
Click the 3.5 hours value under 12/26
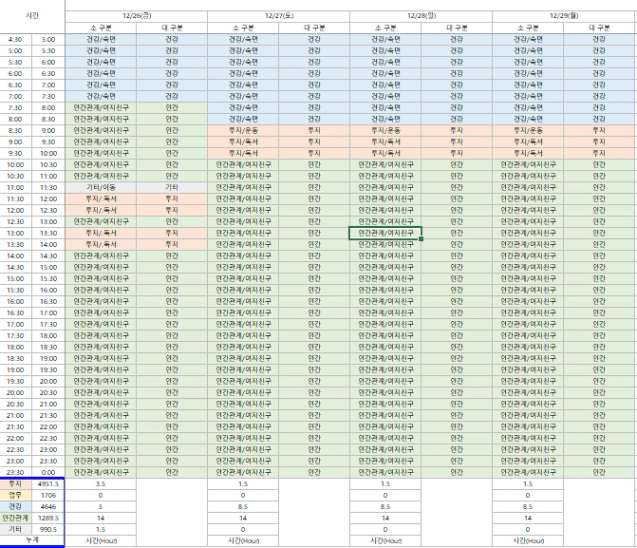point(101,484)
